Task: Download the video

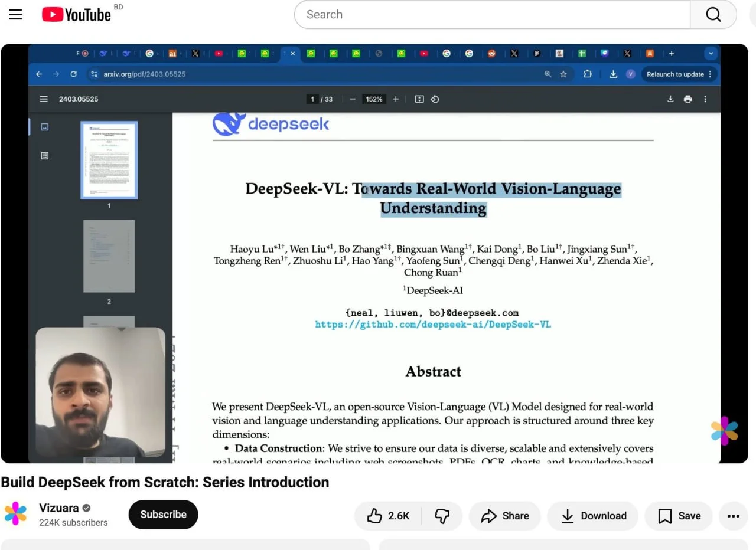Action: pos(593,516)
